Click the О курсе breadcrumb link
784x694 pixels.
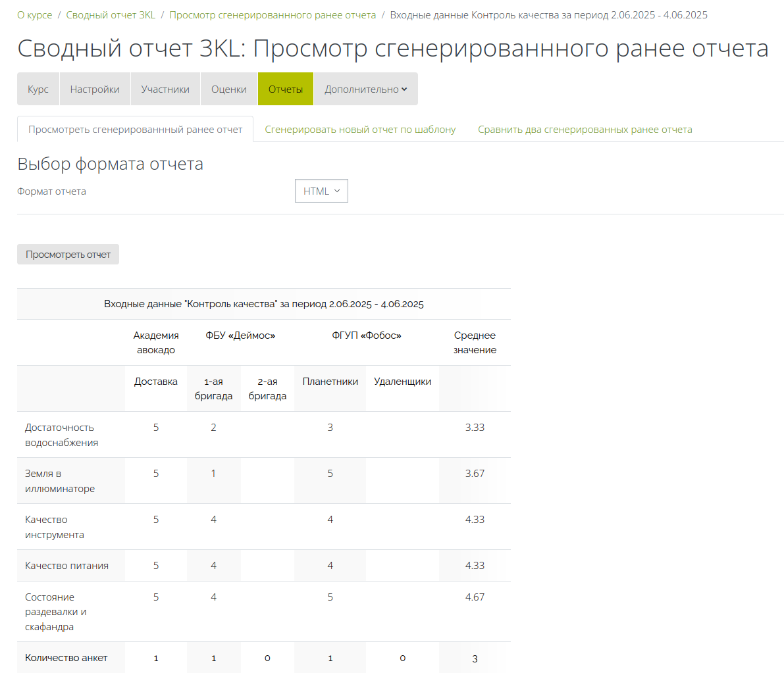34,14
